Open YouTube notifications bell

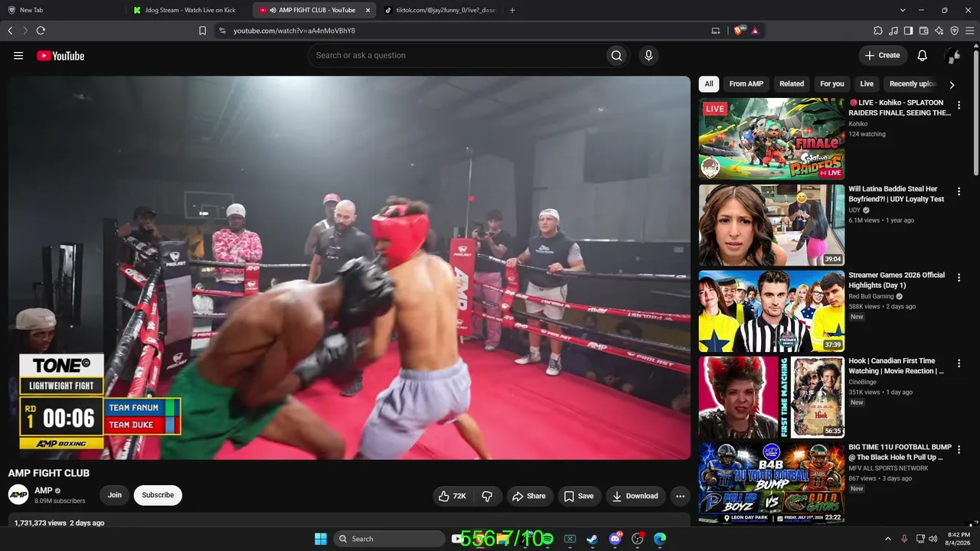[923, 55]
